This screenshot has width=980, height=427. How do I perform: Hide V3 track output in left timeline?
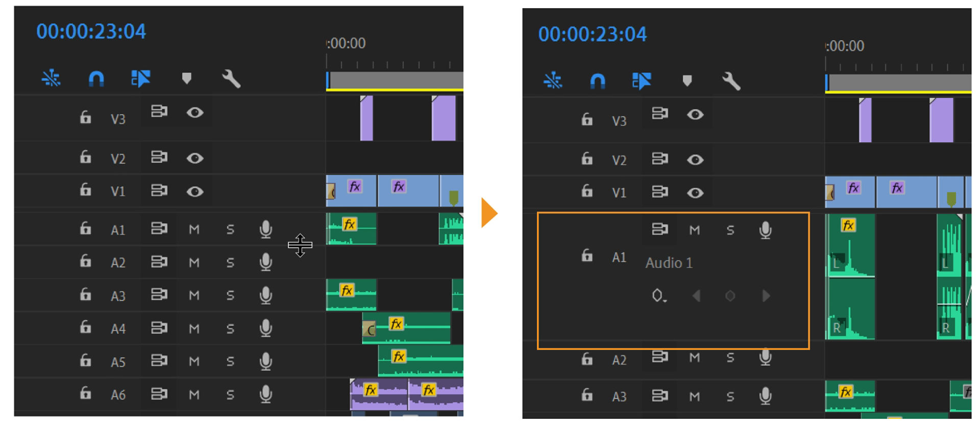pos(195,113)
